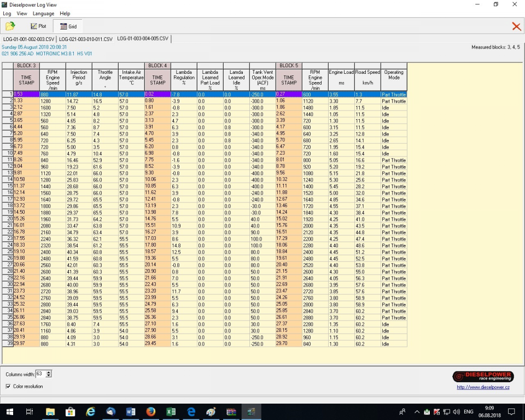Click the Columns width input field
This screenshot has height=420, width=525.
40,374
